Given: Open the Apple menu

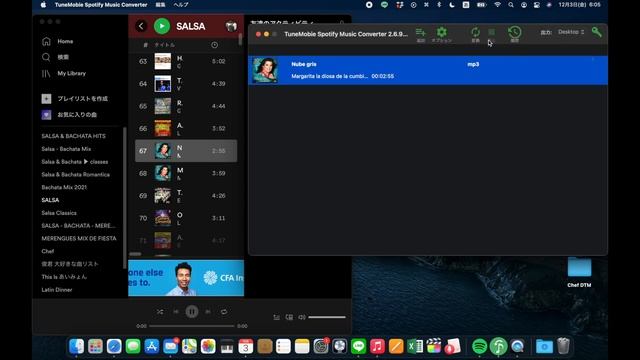Looking at the screenshot, I should coord(44,5).
